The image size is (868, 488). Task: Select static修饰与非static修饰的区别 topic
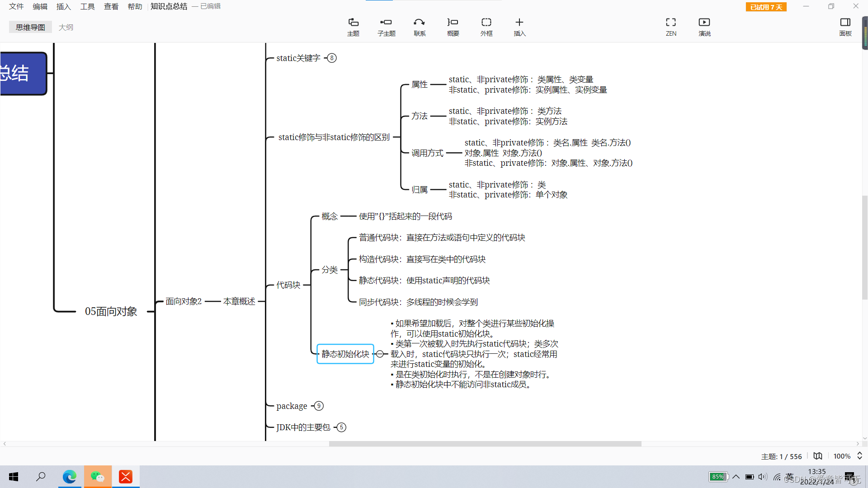tap(334, 137)
